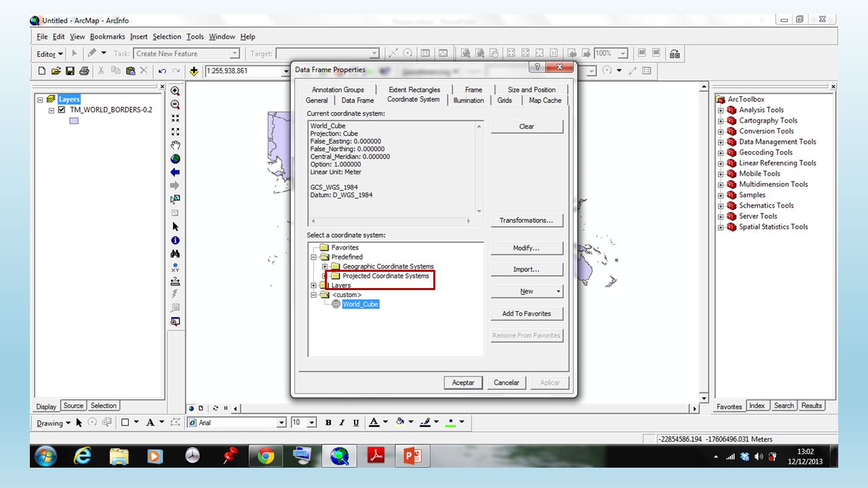This screenshot has width=868, height=488.
Task: Open the font name Arial dropdown
Action: (x=282, y=422)
